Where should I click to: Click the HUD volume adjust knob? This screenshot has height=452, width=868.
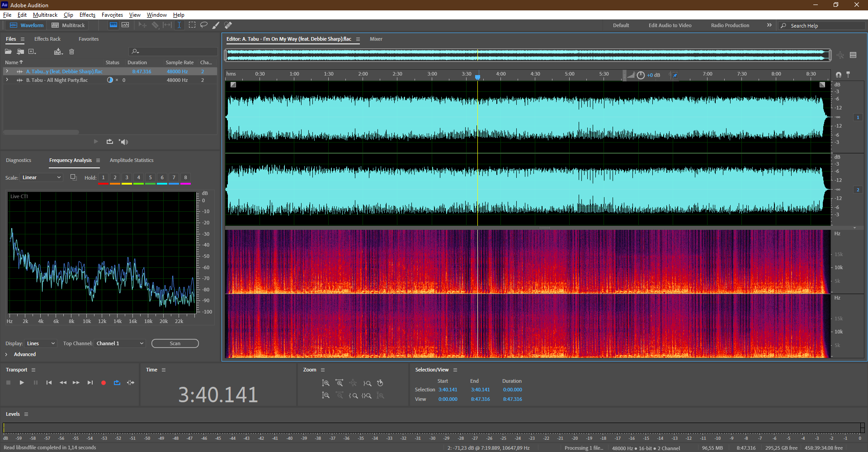(641, 75)
